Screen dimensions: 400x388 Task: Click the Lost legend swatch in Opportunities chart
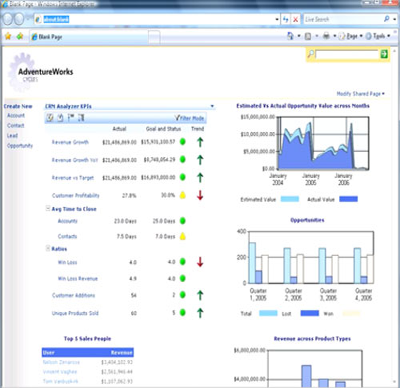tap(310, 313)
